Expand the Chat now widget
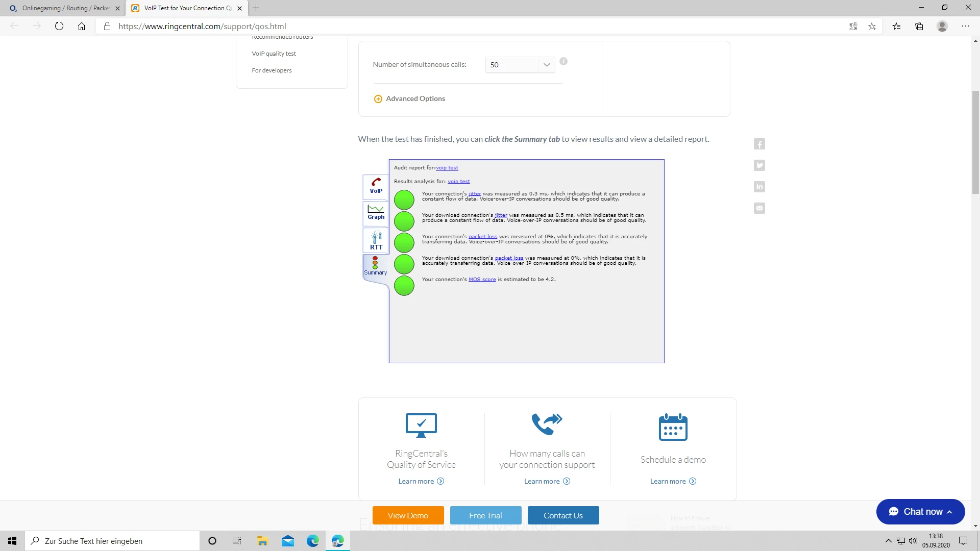980x551 pixels. (920, 512)
